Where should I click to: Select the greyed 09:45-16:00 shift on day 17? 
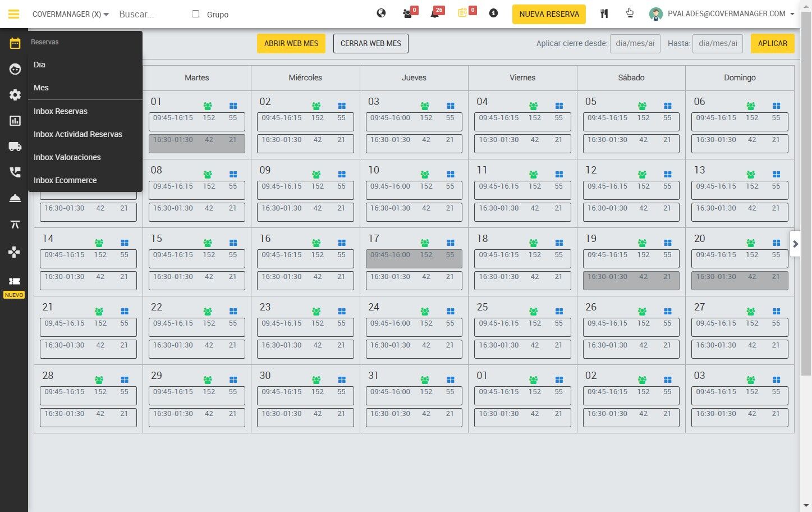click(x=414, y=259)
